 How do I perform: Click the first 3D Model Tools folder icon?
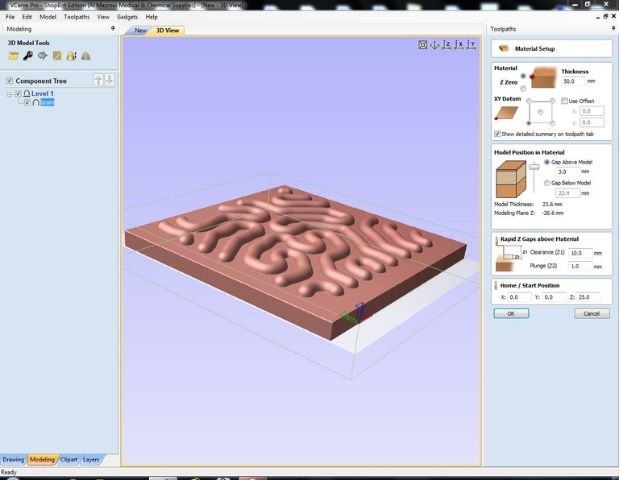click(x=14, y=56)
